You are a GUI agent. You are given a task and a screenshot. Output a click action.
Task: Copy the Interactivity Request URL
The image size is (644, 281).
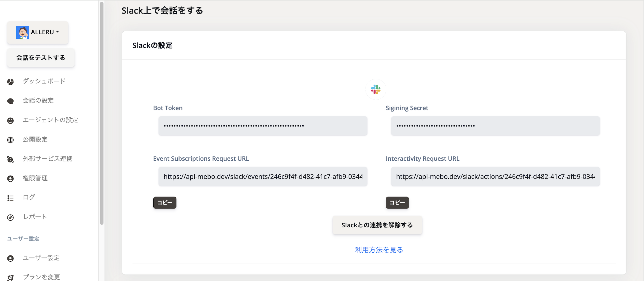click(397, 203)
